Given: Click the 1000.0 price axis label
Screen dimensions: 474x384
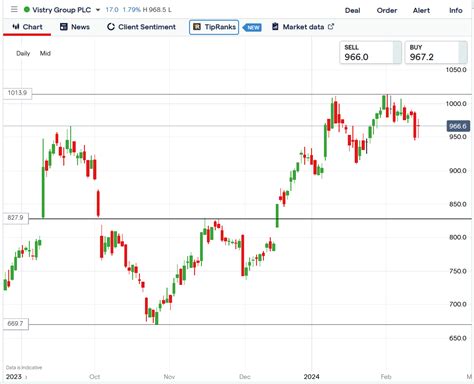Looking at the screenshot, I should [456, 104].
